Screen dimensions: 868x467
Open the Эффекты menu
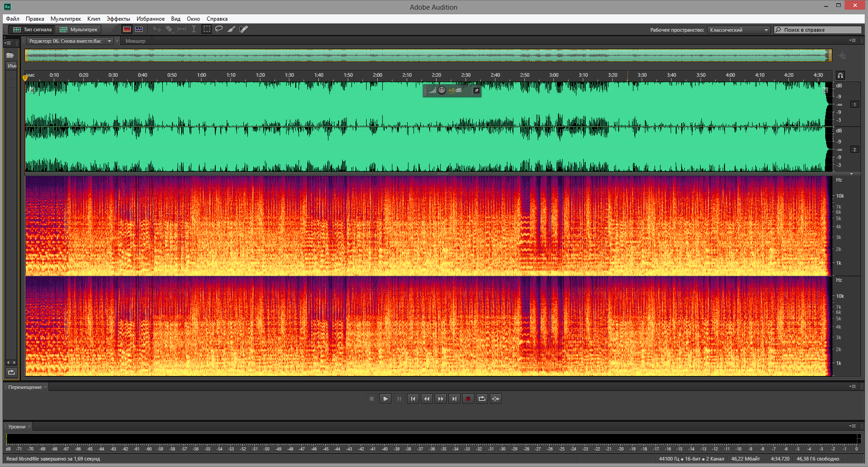(118, 19)
